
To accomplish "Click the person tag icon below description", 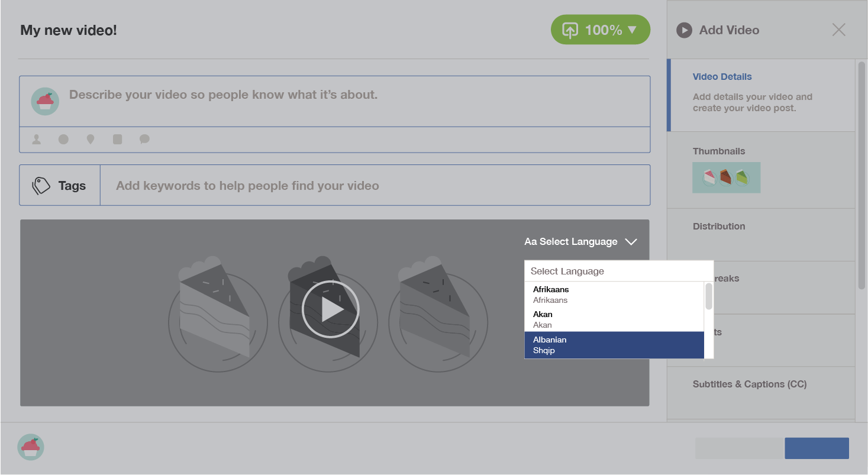I will tap(37, 140).
